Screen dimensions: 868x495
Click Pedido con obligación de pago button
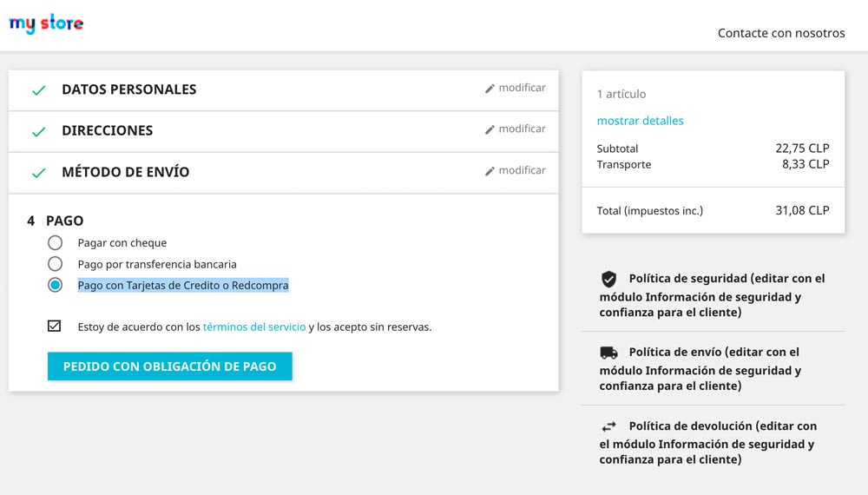pyautogui.click(x=170, y=366)
